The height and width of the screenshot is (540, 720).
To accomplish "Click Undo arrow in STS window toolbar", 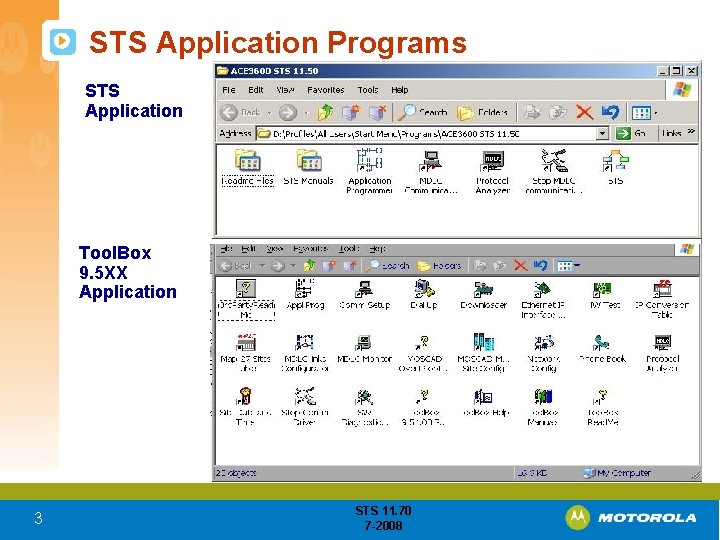I will coord(610,112).
